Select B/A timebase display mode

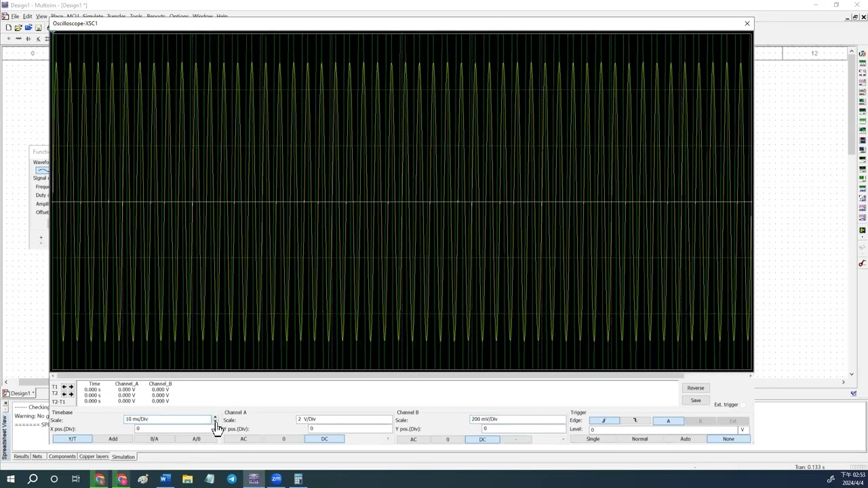(154, 439)
